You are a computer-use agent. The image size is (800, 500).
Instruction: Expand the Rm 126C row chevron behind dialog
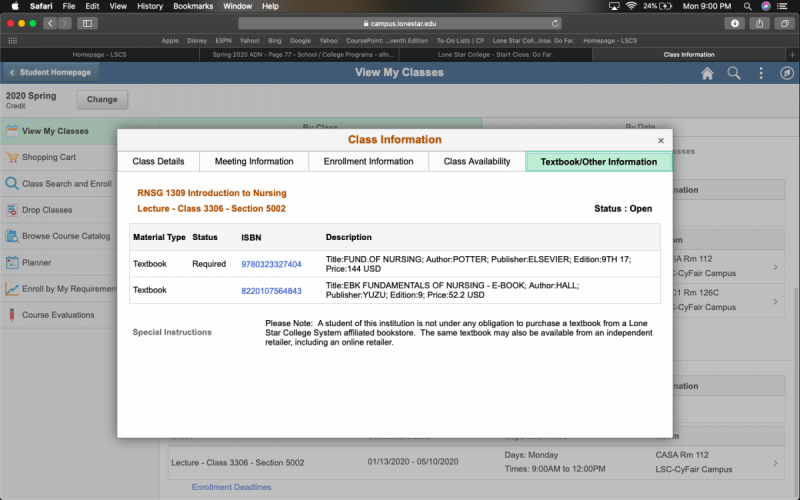[x=775, y=302]
